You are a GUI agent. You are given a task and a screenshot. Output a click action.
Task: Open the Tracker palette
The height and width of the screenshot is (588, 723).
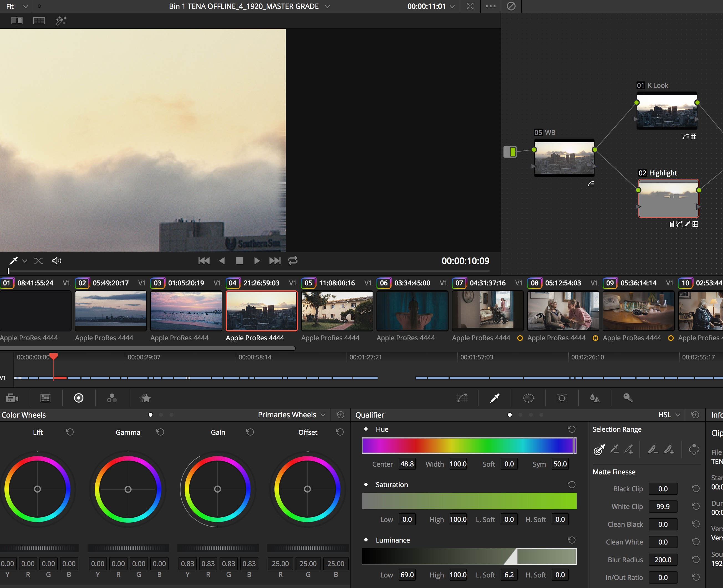(562, 398)
